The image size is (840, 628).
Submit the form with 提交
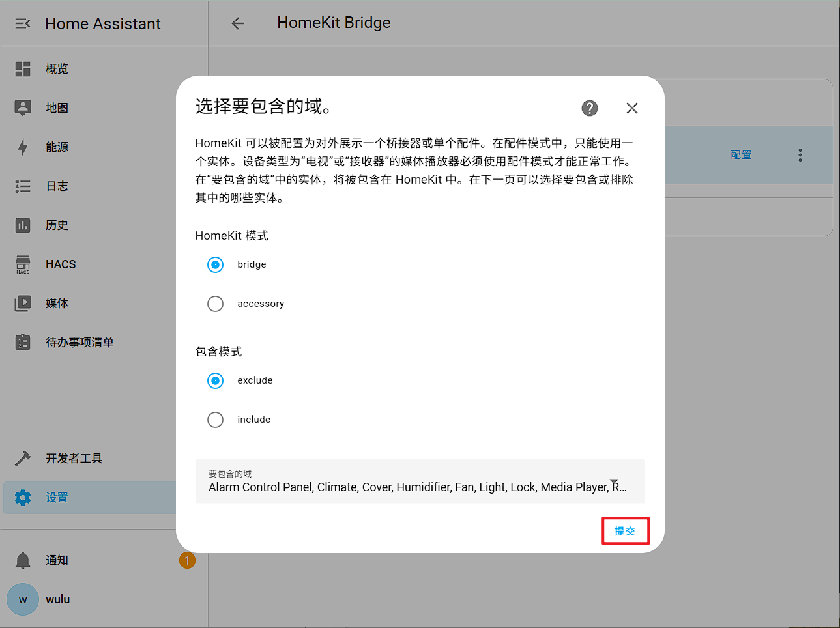pyautogui.click(x=625, y=531)
